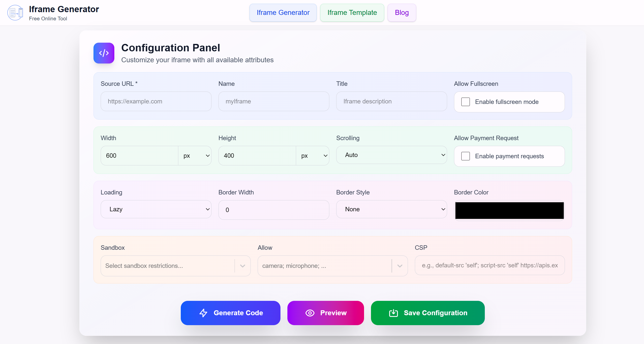Click download icon on Save Configuration
The image size is (644, 344).
393,313
